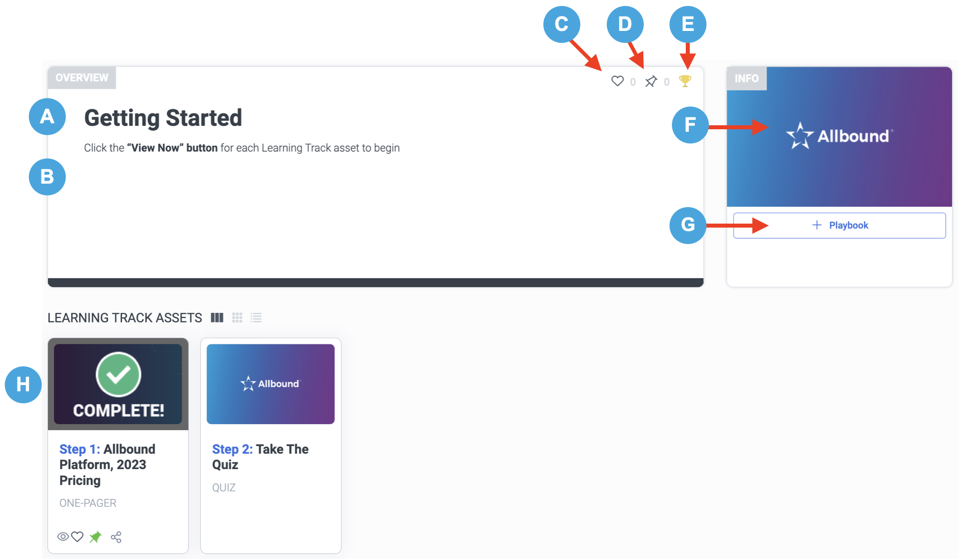Unpin the green pin on Step 1
This screenshot has height=560, width=959.
point(95,537)
